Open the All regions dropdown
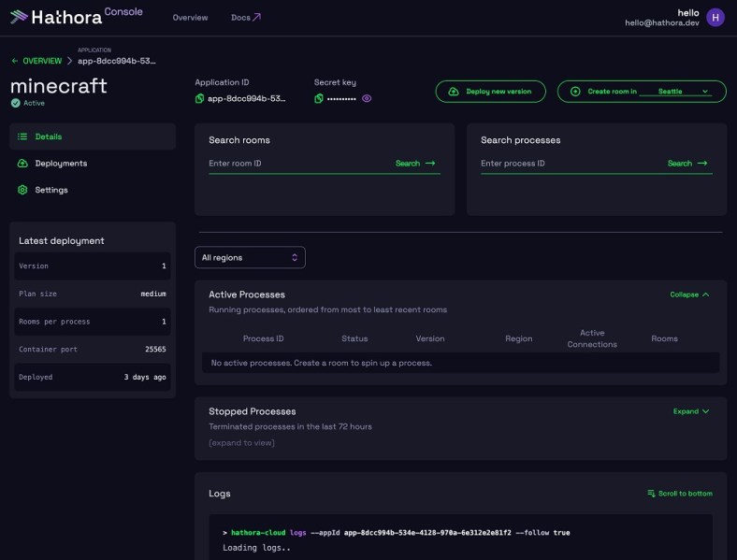 pyautogui.click(x=250, y=257)
